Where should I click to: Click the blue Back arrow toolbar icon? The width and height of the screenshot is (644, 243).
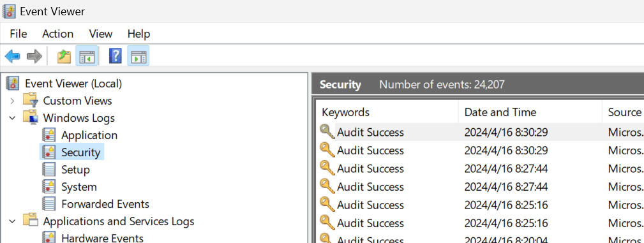(x=12, y=56)
